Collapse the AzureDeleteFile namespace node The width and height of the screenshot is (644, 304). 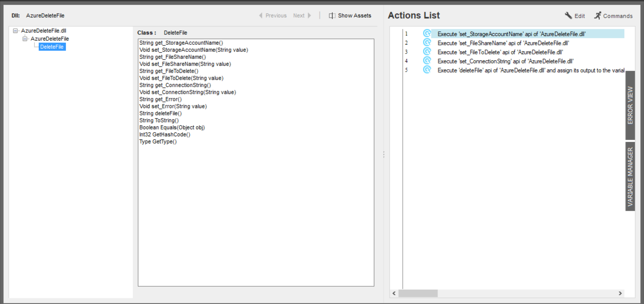[25, 39]
